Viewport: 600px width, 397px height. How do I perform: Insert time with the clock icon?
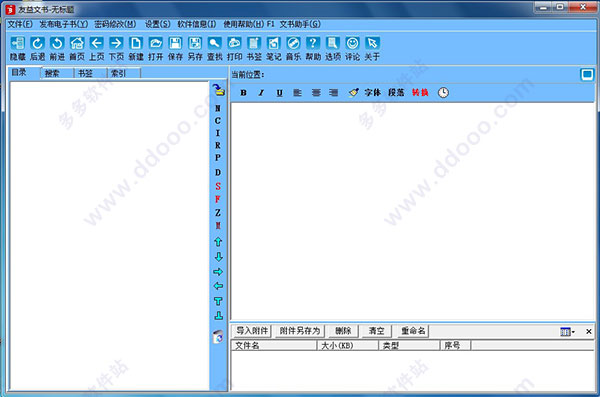point(443,93)
